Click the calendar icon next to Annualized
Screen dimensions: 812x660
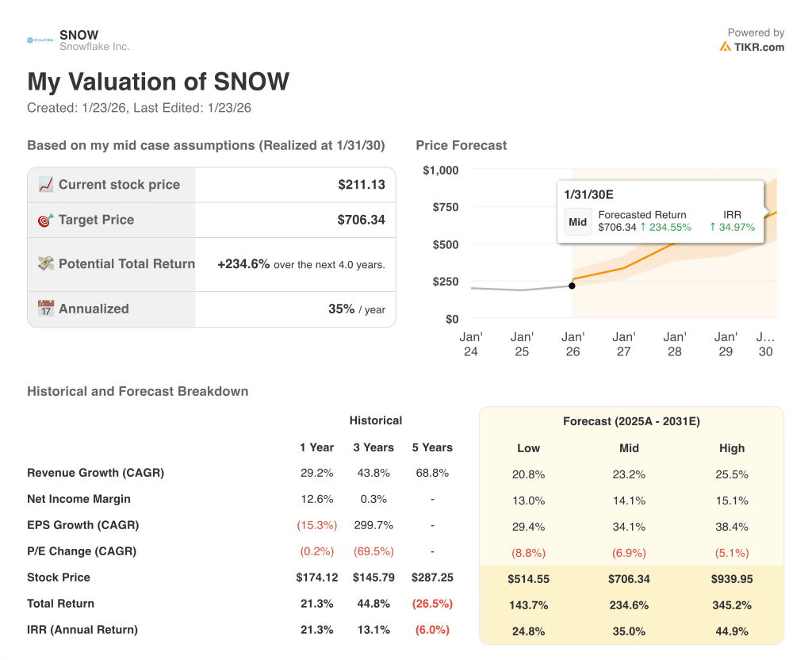[47, 308]
